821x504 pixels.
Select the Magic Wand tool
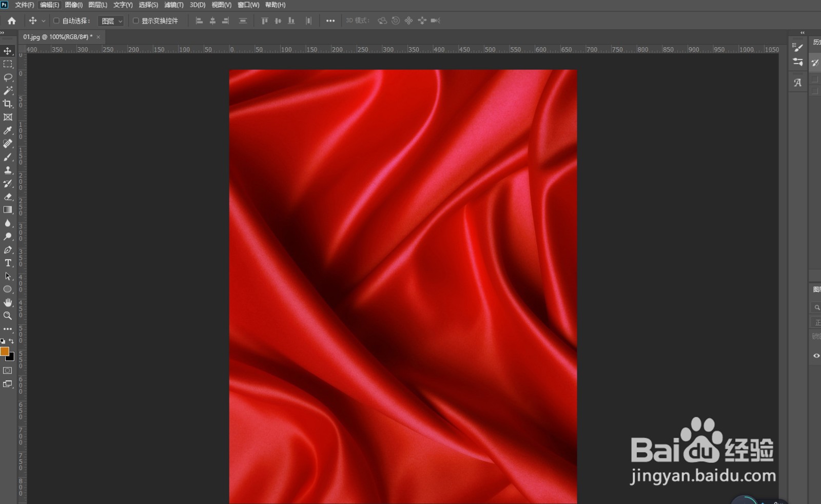tap(8, 91)
